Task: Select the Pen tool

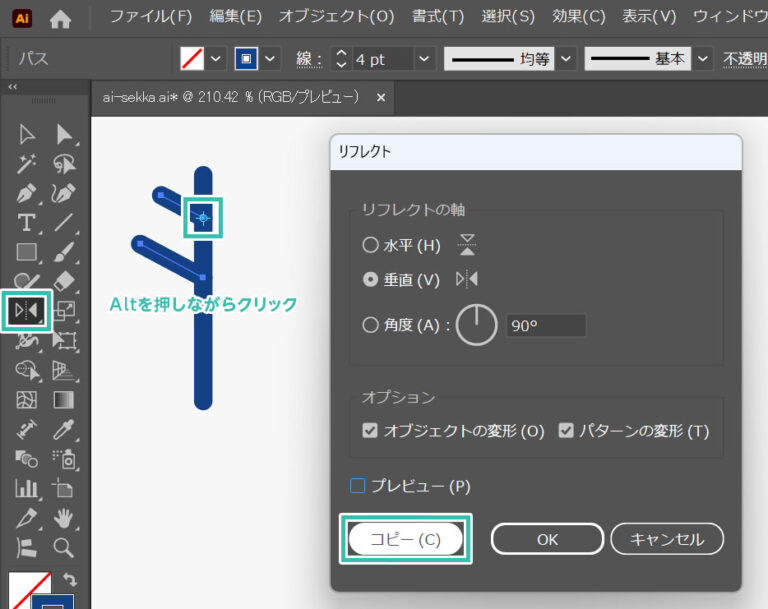Action: (x=26, y=193)
